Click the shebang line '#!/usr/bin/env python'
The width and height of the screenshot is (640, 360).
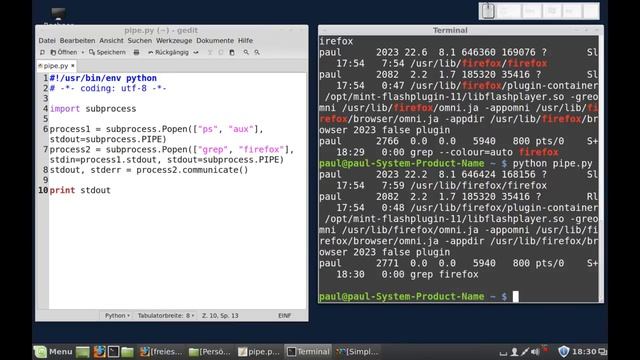[103, 78]
